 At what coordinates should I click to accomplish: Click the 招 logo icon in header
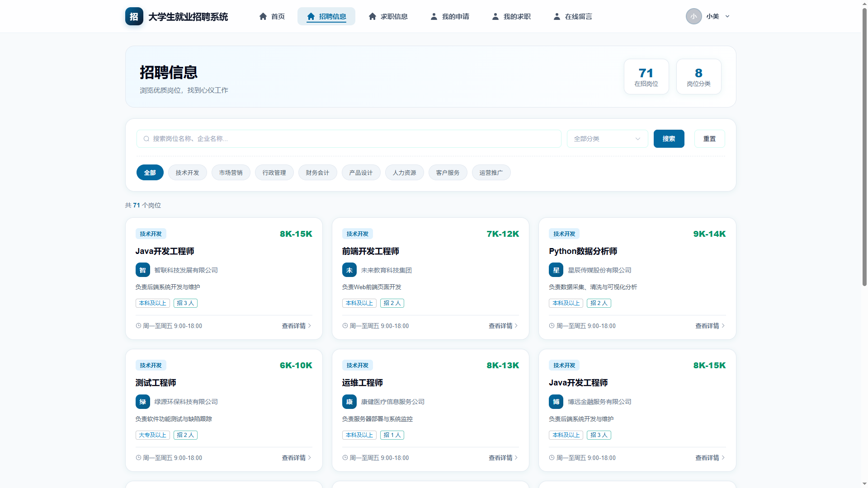point(134,16)
